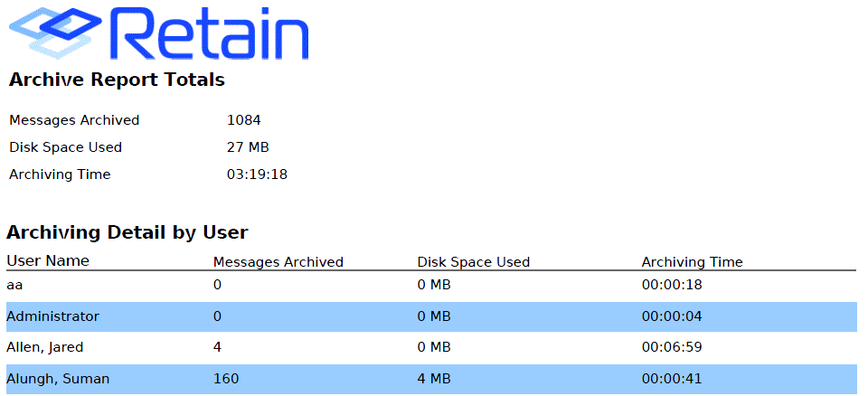Viewport: 868px width, 396px height.
Task: Click Alungh, Suman's 160 messages archived value
Action: 226,379
